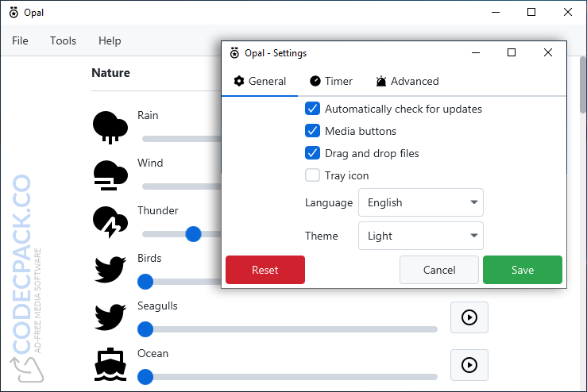The height and width of the screenshot is (392, 587).
Task: Click the red Reset button
Action: click(x=265, y=270)
